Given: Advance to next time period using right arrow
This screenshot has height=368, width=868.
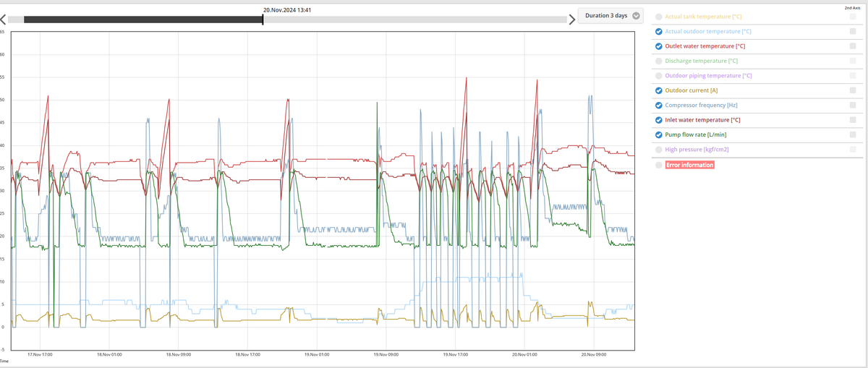Looking at the screenshot, I should coord(572,20).
